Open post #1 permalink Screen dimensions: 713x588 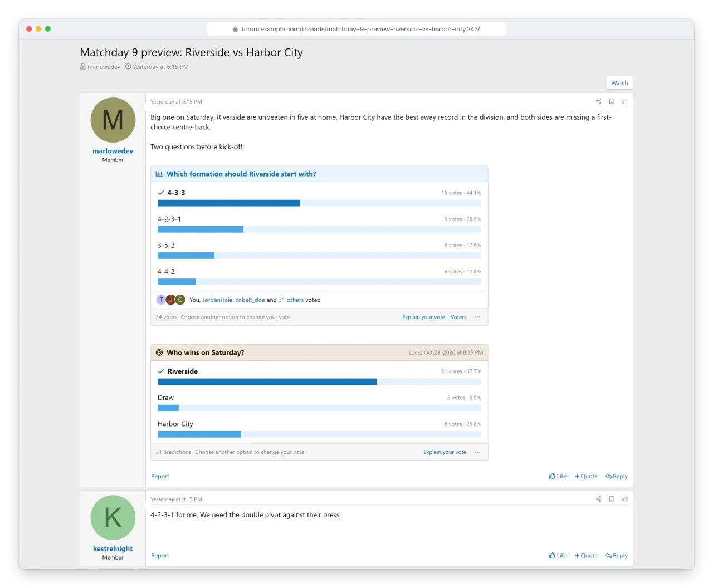[x=624, y=101]
